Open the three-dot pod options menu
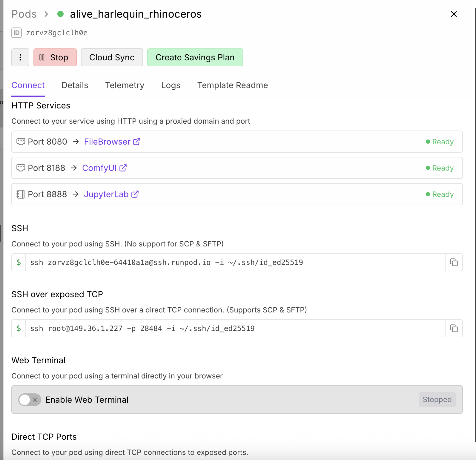Screen dimensions: 476x460 (x=20, y=57)
